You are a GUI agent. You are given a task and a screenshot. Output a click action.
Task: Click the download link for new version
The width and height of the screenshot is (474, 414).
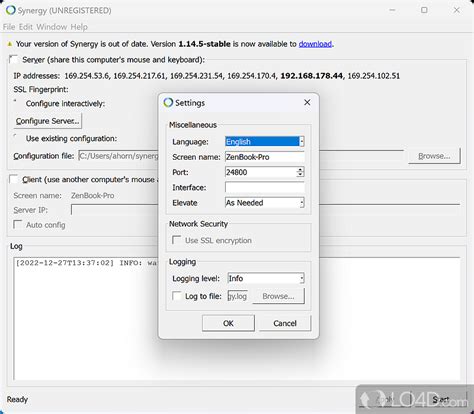coord(315,44)
